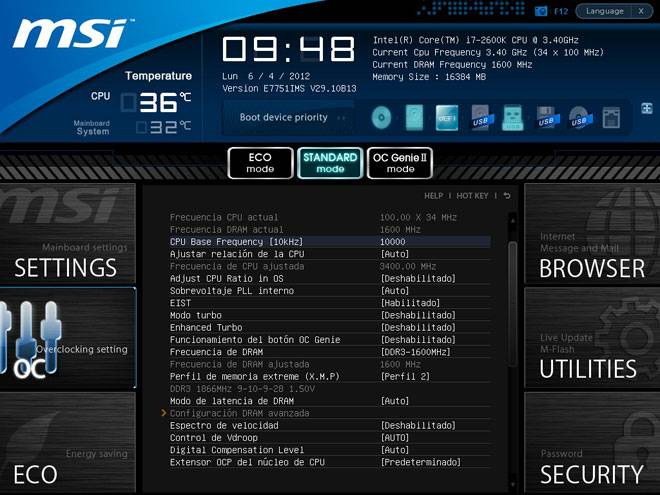Open Frecuencia de DRAM DDR3-1600MHz options
Image resolution: width=660 pixels, height=495 pixels.
[x=330, y=352]
